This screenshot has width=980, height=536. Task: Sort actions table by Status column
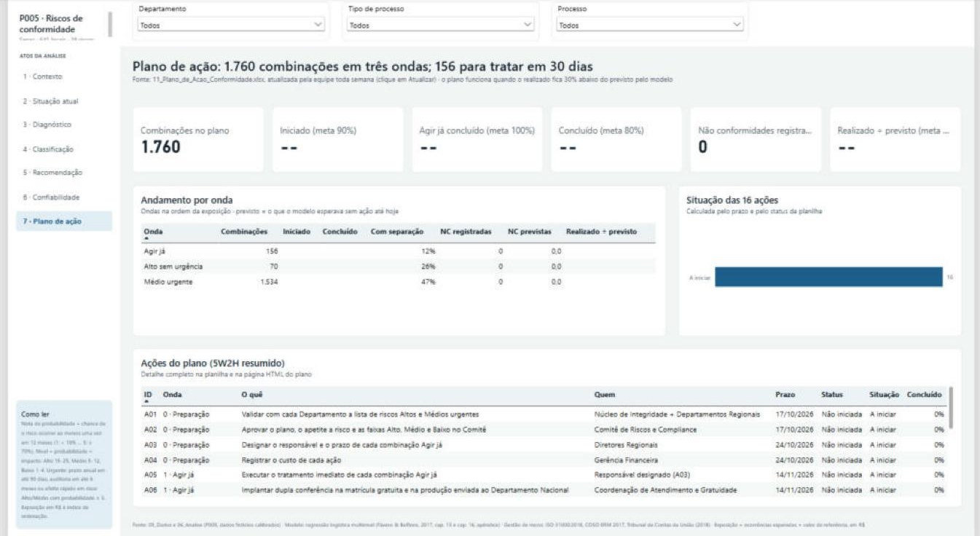[832, 395]
